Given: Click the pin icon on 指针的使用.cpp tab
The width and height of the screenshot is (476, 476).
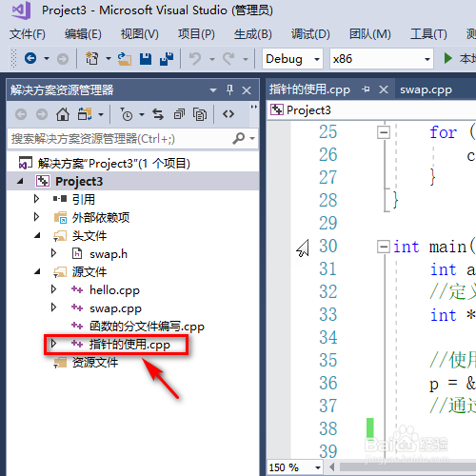Looking at the screenshot, I should pos(366,89).
